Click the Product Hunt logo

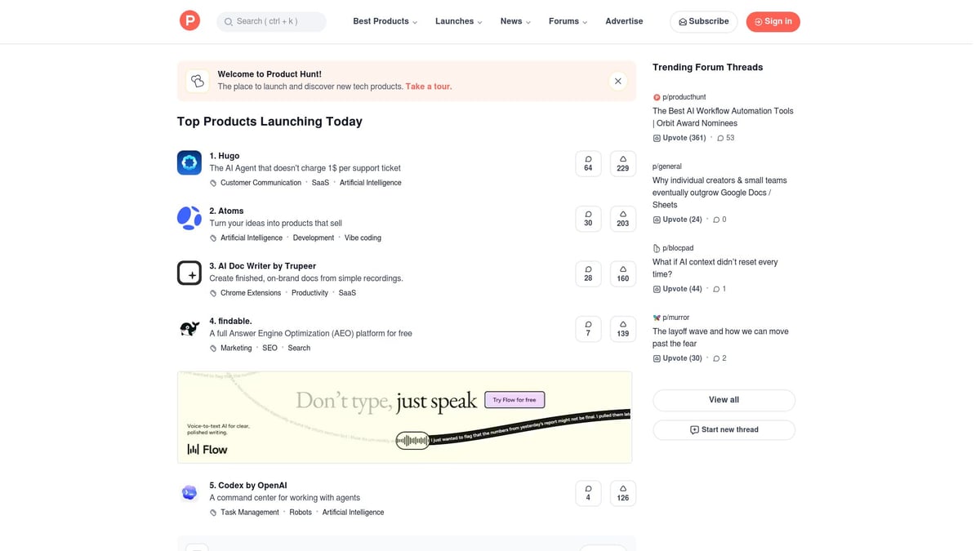coord(189,21)
